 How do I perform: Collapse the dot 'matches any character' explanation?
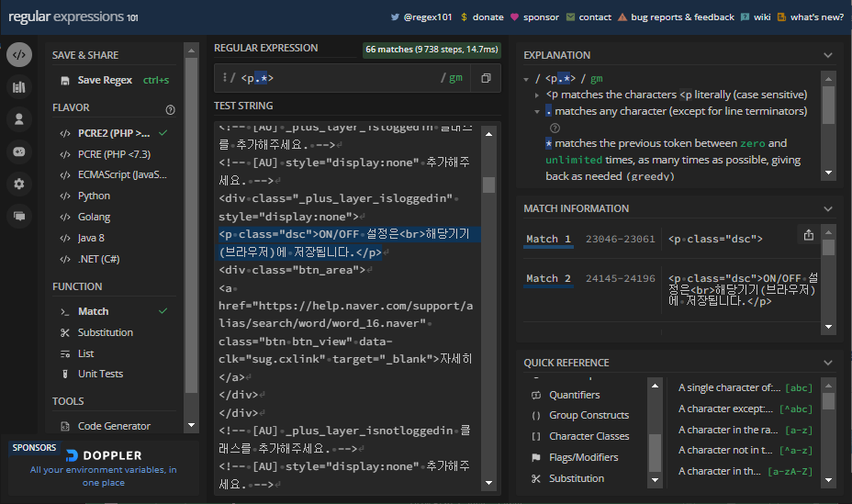click(537, 111)
